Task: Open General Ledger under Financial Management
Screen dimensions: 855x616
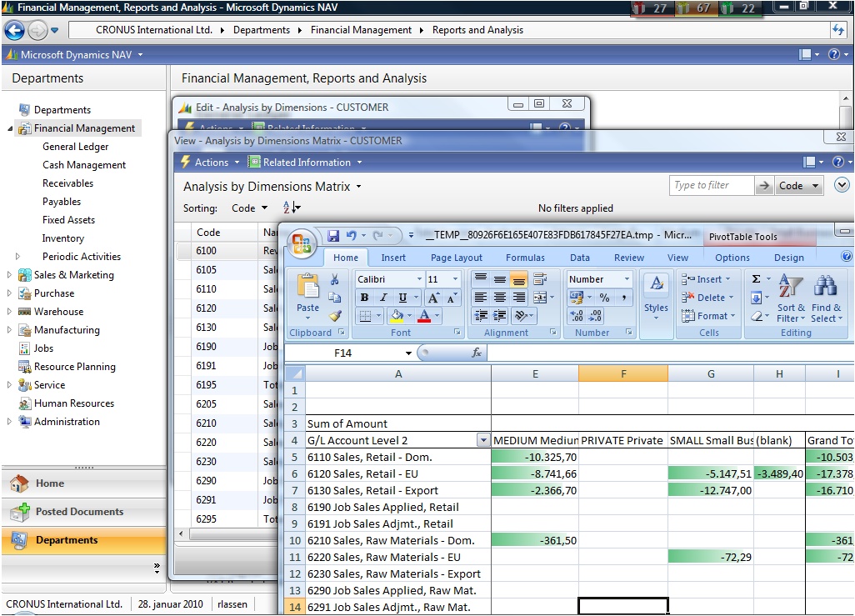Action: 75,147
